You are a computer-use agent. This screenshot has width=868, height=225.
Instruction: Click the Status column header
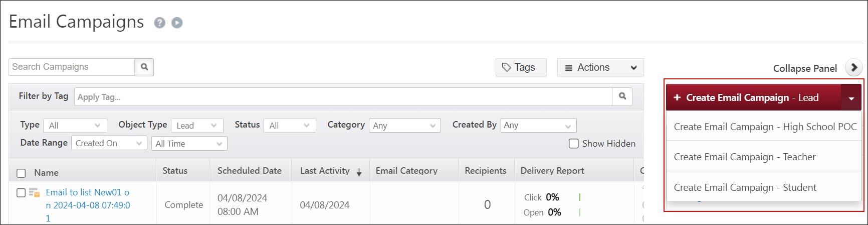175,171
